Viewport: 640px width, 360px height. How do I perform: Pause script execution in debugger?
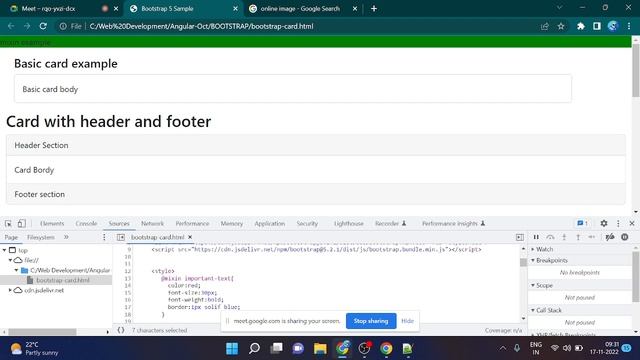click(536, 237)
